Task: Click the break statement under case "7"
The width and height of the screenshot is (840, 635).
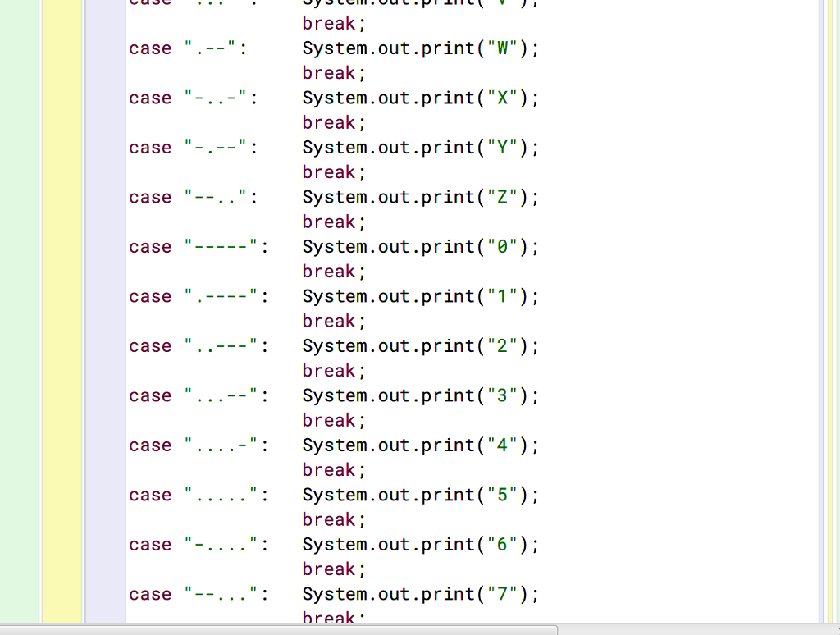Action: 328,617
